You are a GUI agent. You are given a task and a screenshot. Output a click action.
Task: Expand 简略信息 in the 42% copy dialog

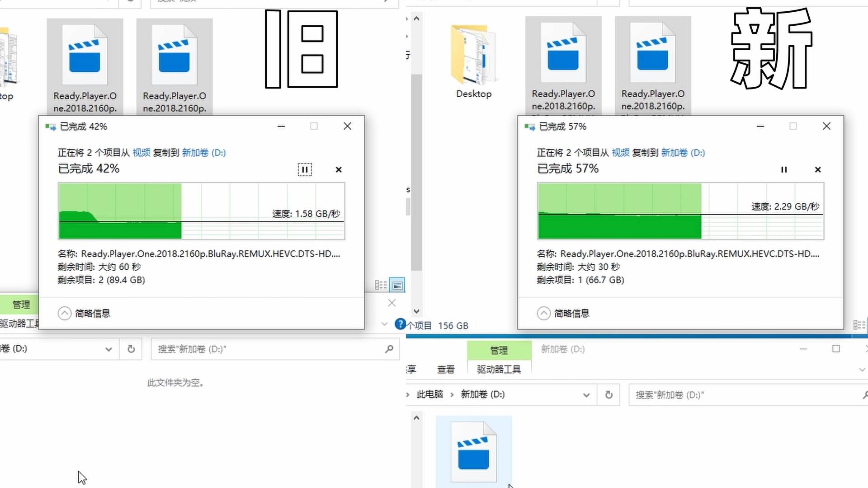click(65, 313)
